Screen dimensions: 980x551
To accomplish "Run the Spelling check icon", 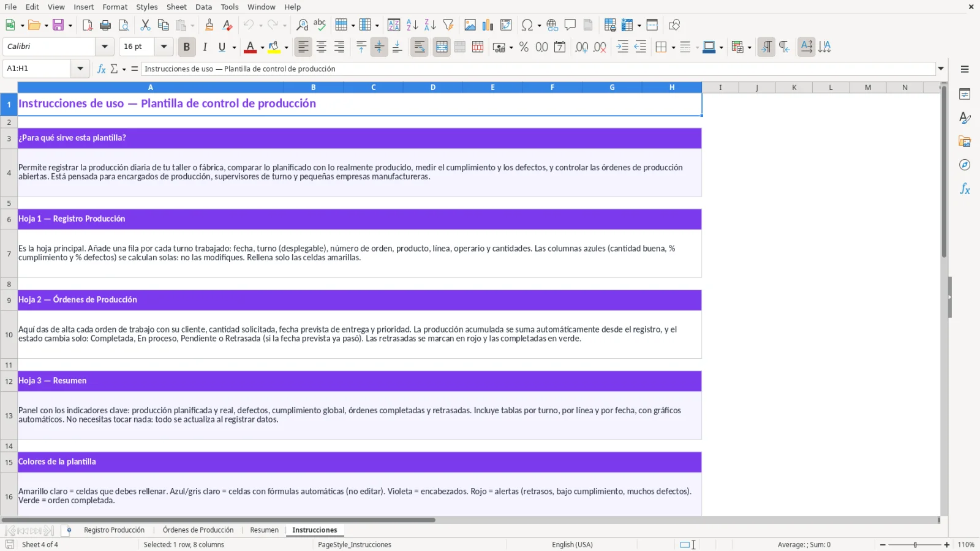I will click(x=320, y=25).
